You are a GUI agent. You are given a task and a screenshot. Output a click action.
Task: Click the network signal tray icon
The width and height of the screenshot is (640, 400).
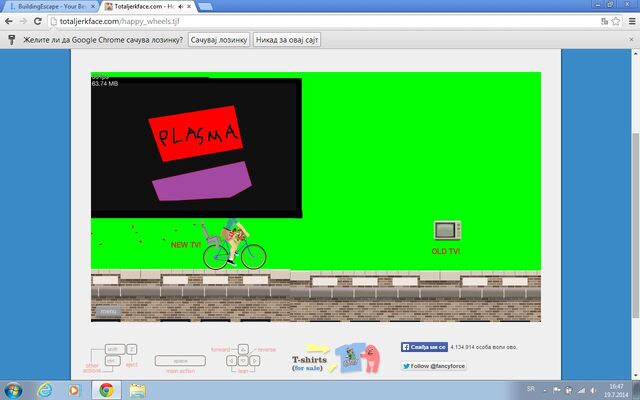(x=581, y=391)
